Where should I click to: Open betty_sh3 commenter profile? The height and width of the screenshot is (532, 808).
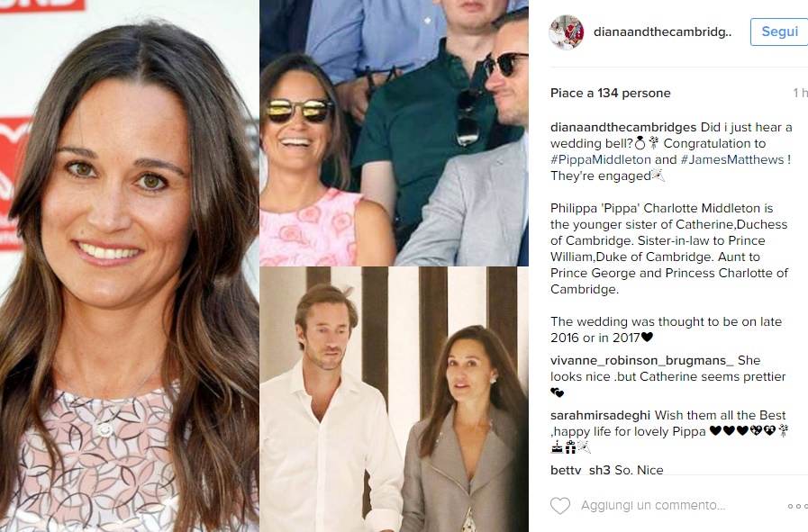580,470
